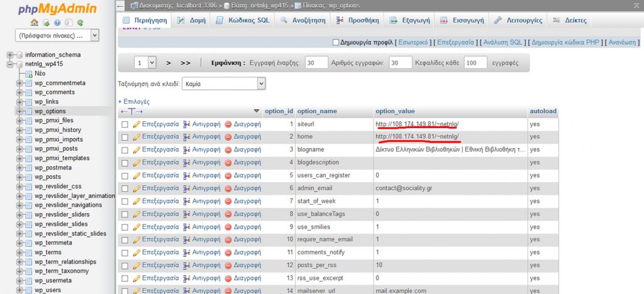Open the Ταξινόμηση ανά κλειδί dropdown

(x=224, y=84)
